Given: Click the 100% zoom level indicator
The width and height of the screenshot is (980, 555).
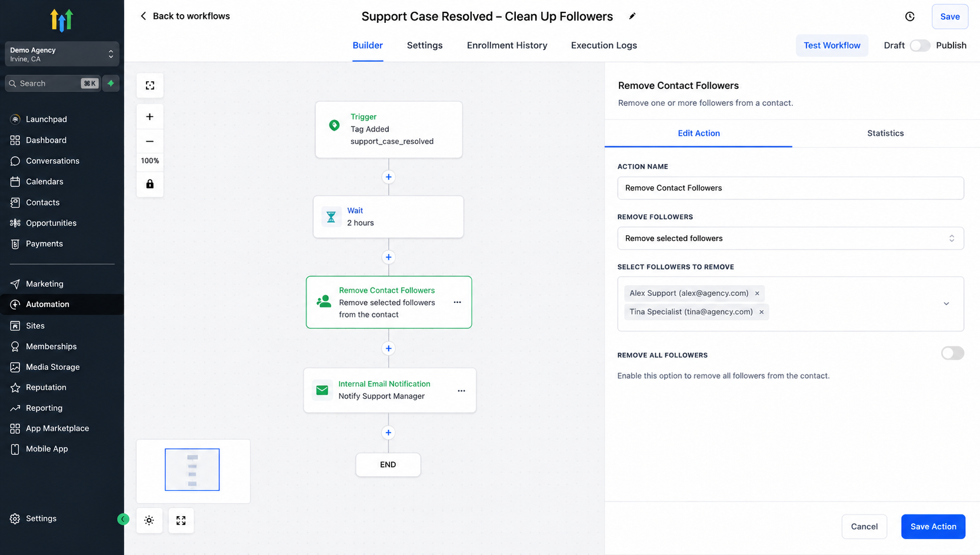Looking at the screenshot, I should [x=150, y=161].
